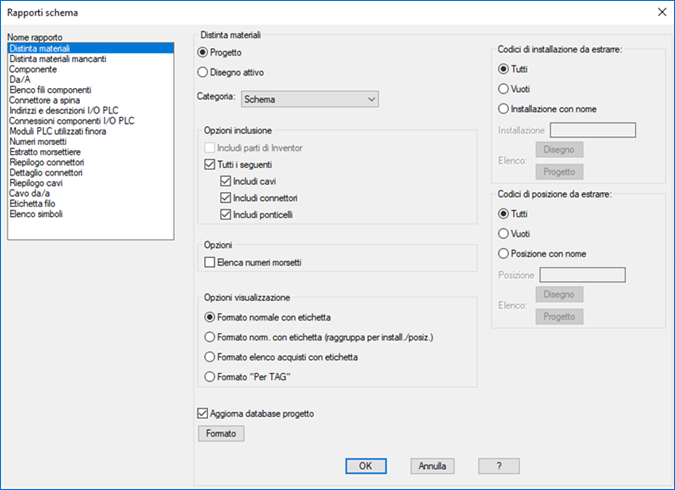675x490 pixels.
Task: Click the Annulla button
Action: pyautogui.click(x=432, y=466)
